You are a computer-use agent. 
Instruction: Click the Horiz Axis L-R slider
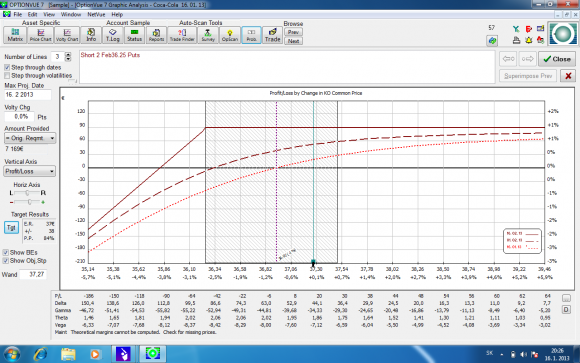pos(27,193)
